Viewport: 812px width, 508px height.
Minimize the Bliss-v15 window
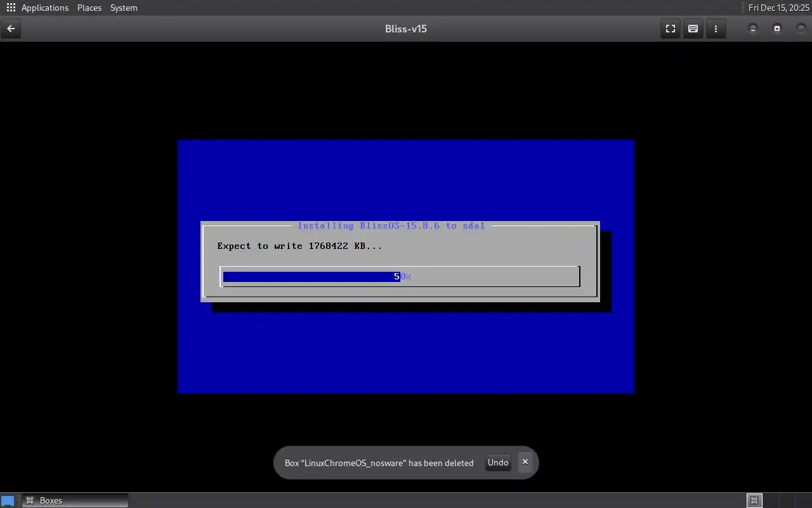753,29
